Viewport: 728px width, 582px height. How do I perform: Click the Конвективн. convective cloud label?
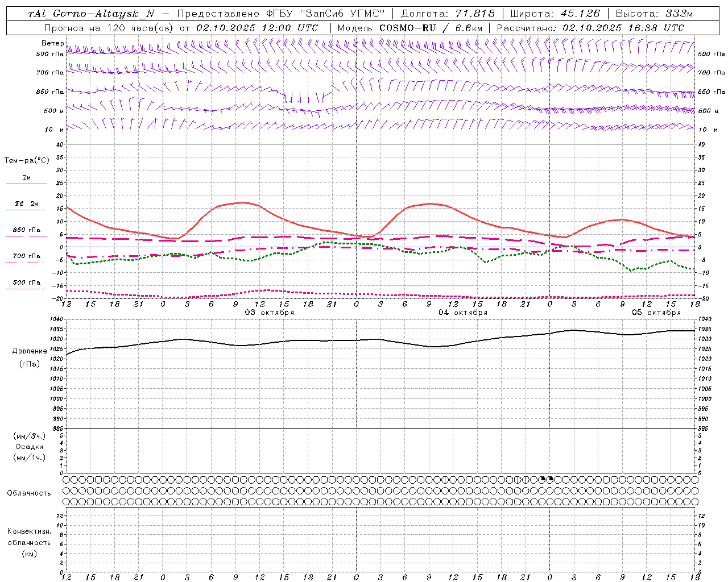click(x=29, y=531)
